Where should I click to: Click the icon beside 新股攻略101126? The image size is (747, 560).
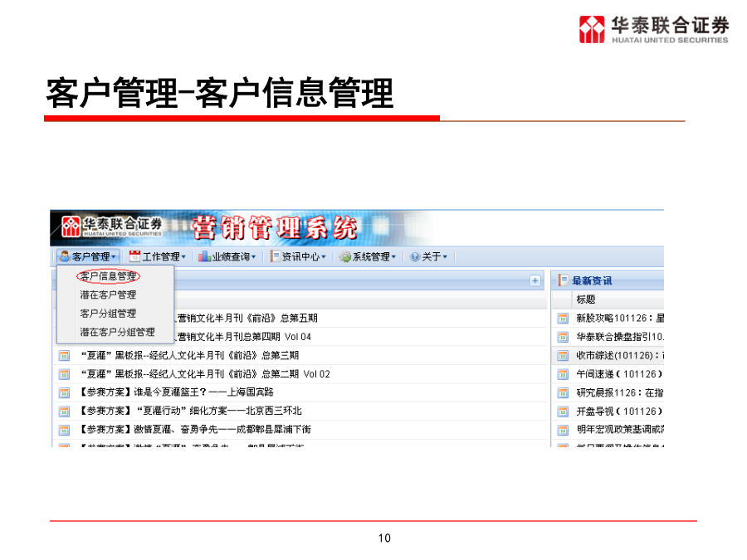pyautogui.click(x=563, y=319)
